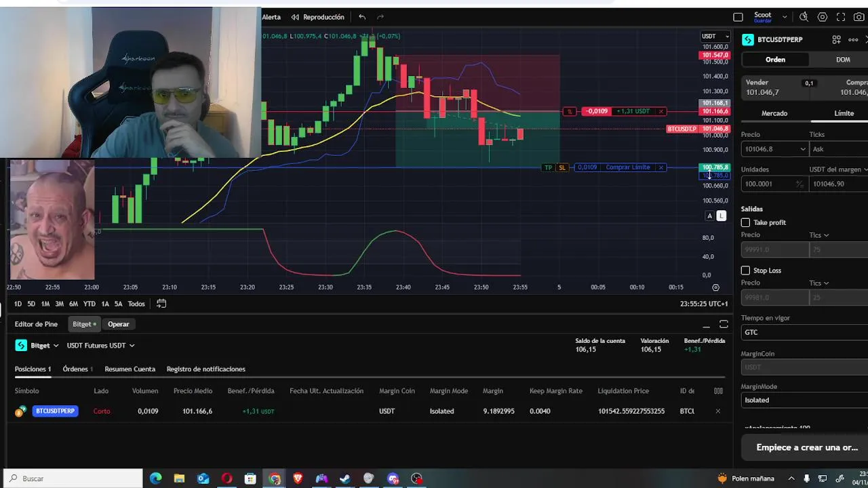Click the Reproducción replay button
This screenshot has width=868, height=488.
tap(317, 17)
